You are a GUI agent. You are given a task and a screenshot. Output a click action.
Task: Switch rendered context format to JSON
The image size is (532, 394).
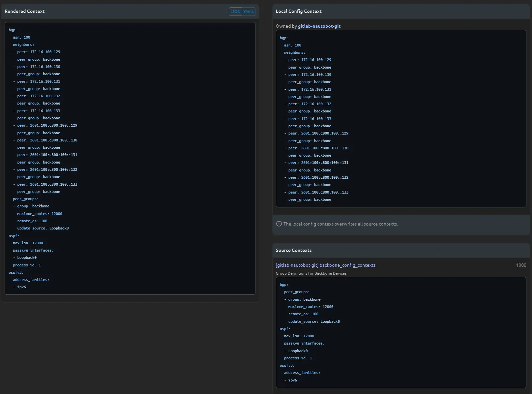pos(235,12)
